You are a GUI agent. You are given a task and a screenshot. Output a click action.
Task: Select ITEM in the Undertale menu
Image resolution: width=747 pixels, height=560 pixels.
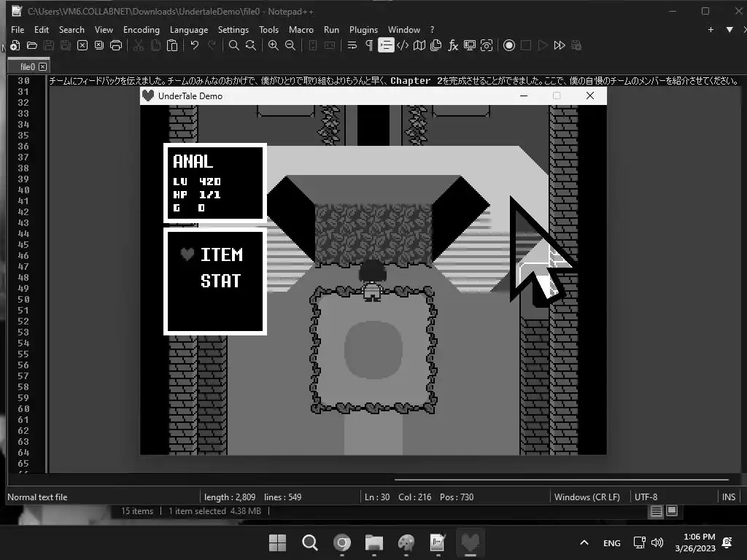pos(222,254)
